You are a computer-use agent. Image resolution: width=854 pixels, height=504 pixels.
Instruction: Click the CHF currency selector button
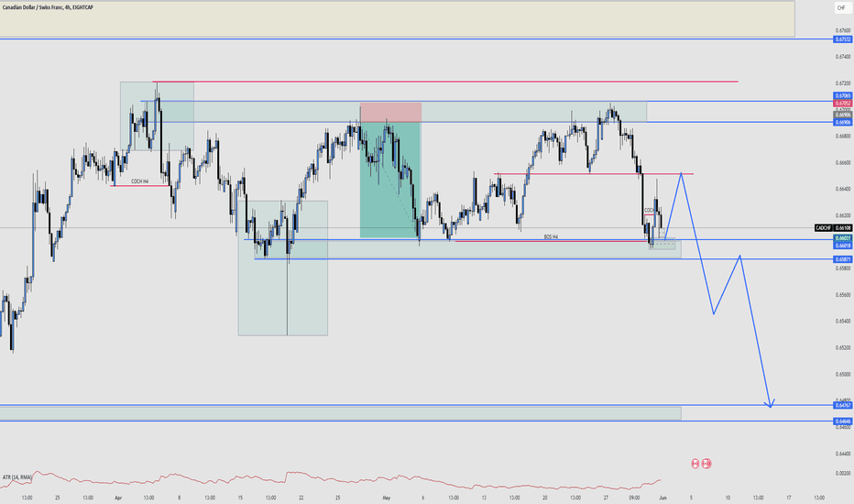[841, 7]
